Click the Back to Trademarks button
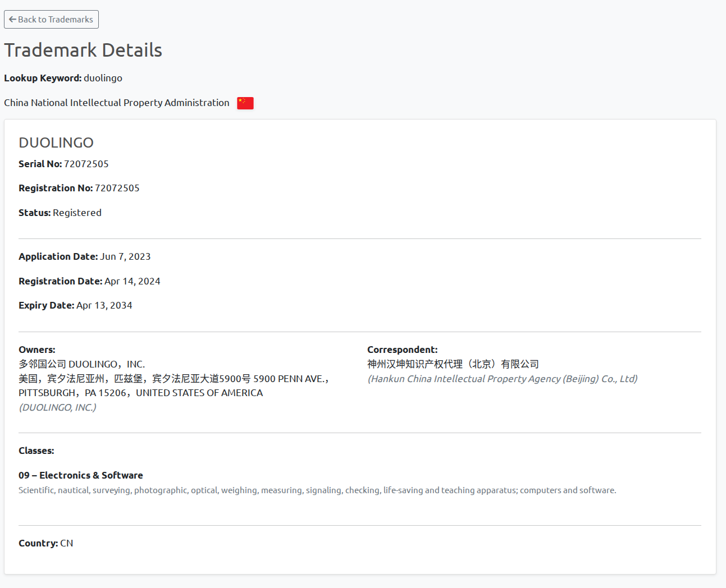Viewport: 726px width, 588px height. 51,19
